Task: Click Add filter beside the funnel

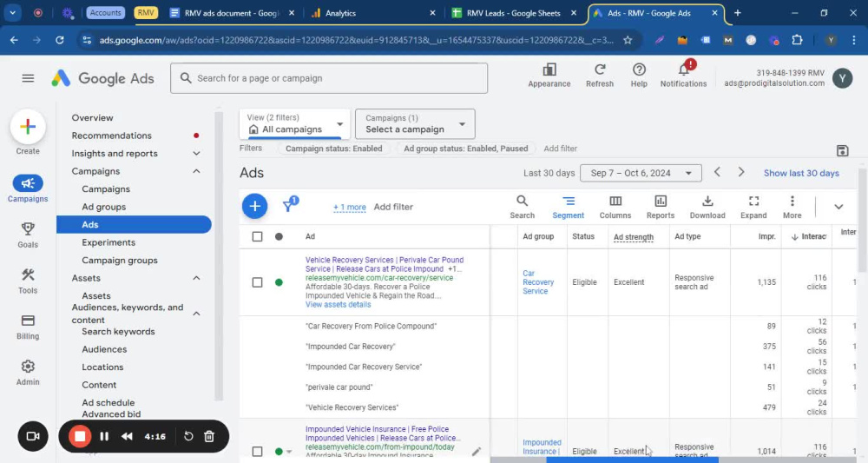Action: 393,207
